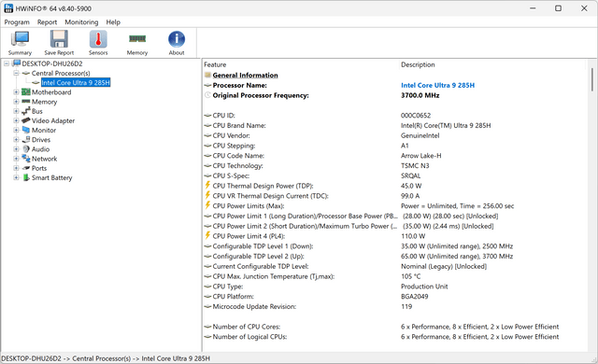
Task: Click lightning icon beside CPU Thermal Design Power
Action: coord(207,186)
